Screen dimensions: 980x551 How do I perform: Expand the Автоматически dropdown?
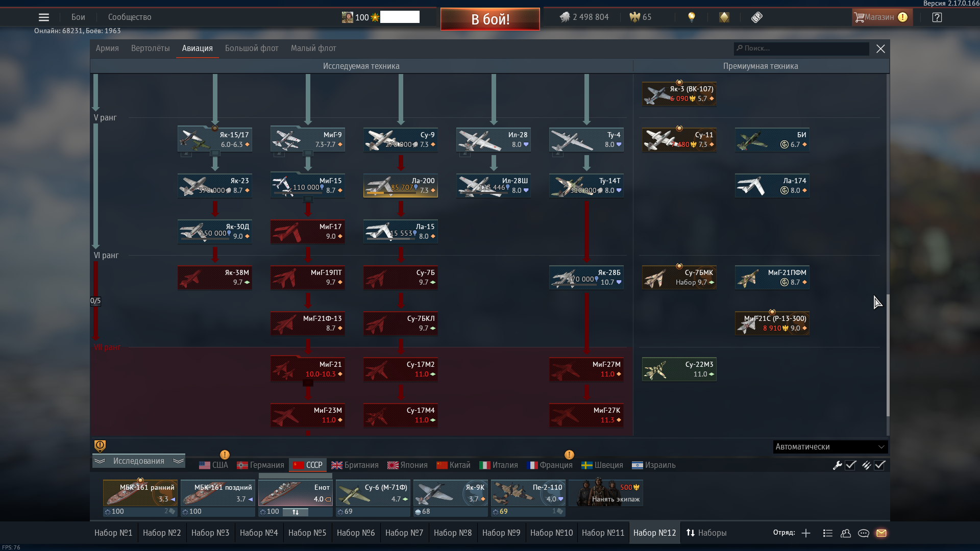830,447
